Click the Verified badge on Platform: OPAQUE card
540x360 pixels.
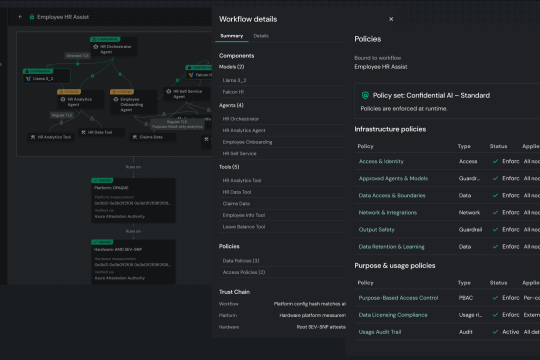[102, 180]
